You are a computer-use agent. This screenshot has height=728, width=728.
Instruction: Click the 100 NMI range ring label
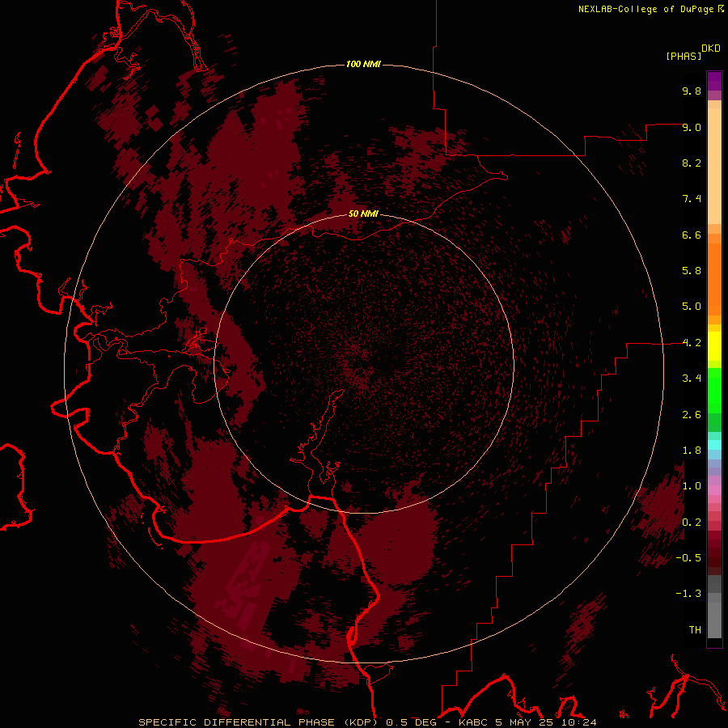pyautogui.click(x=363, y=64)
